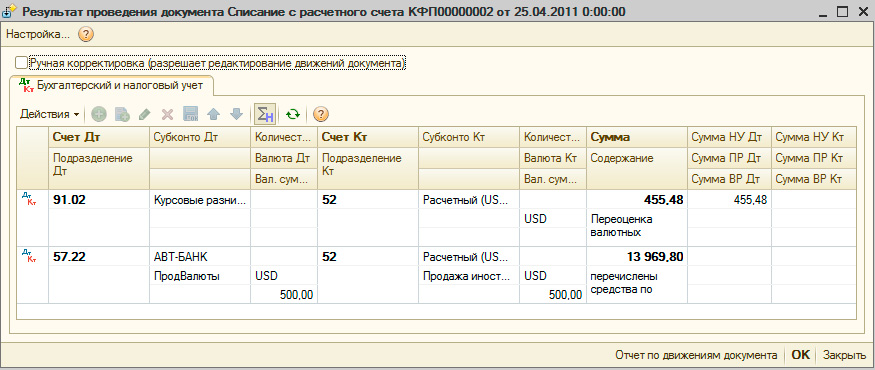
Task: Select the row with account 91.02
Action: 436,218
